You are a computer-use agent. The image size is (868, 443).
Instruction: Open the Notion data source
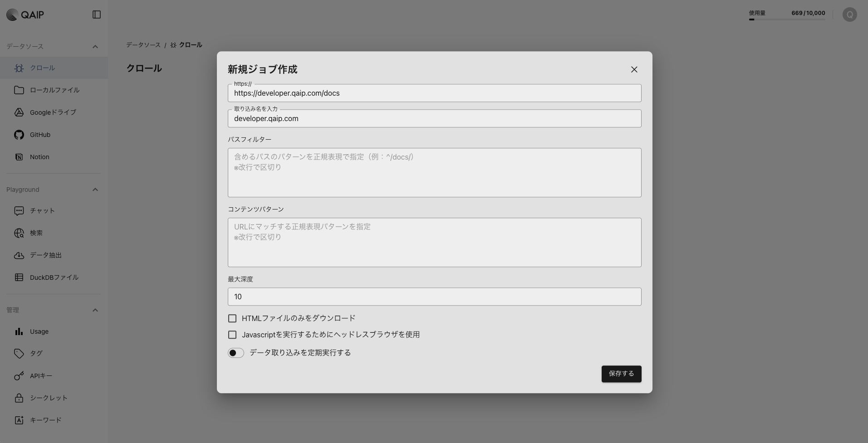tap(39, 156)
